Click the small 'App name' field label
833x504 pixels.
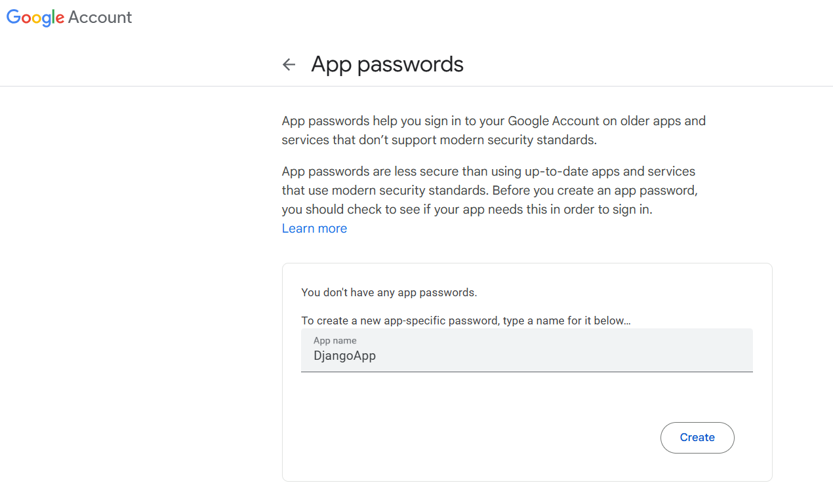[x=335, y=341]
